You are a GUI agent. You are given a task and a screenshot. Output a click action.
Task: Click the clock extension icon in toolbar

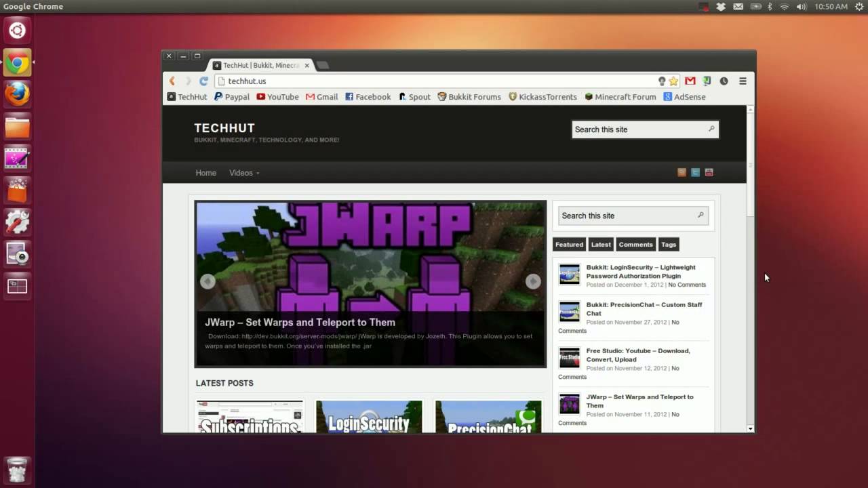pyautogui.click(x=724, y=81)
